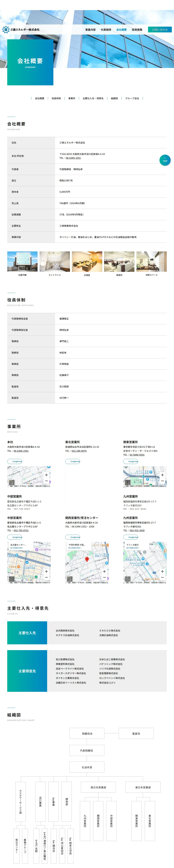Click 拡大地図を表示 on 〒532-0033 大阪 map
The width and height of the screenshot is (174, 868).
75,548
